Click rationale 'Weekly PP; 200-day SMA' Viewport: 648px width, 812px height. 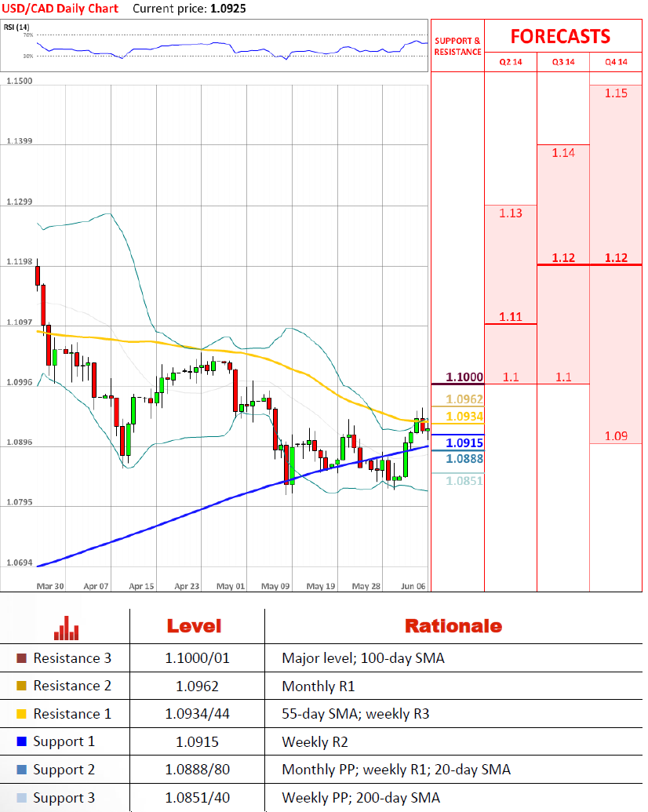[361, 798]
